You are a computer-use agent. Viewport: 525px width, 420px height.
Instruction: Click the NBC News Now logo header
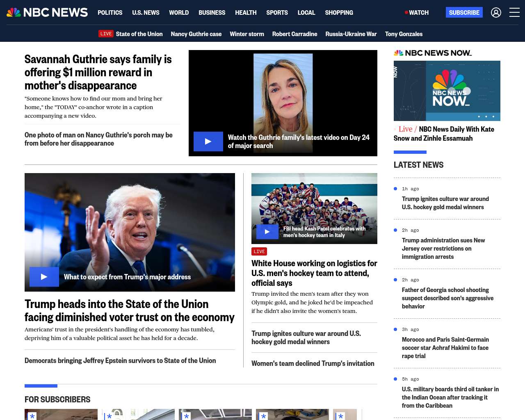[x=433, y=53]
